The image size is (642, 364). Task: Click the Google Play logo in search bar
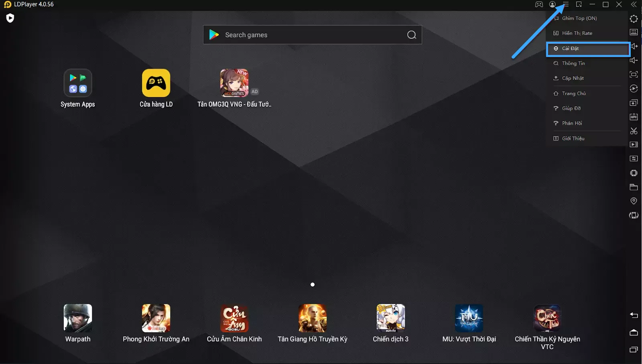pyautogui.click(x=214, y=35)
